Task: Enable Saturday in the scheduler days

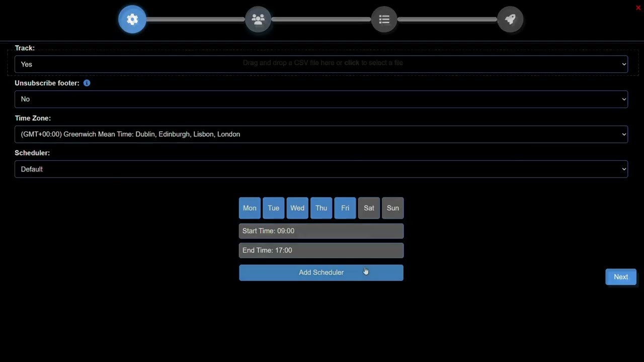Action: pos(369,208)
